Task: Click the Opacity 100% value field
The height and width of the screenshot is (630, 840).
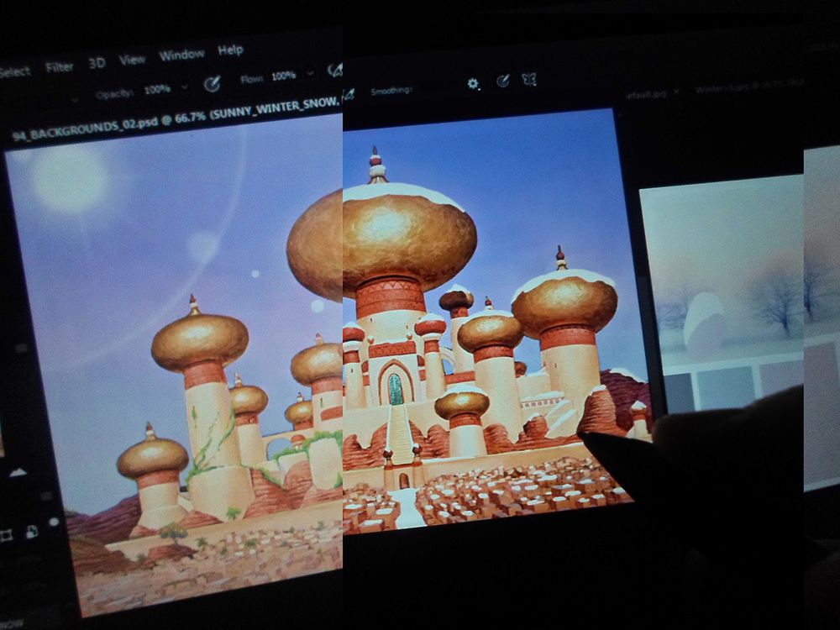Action: coord(158,90)
